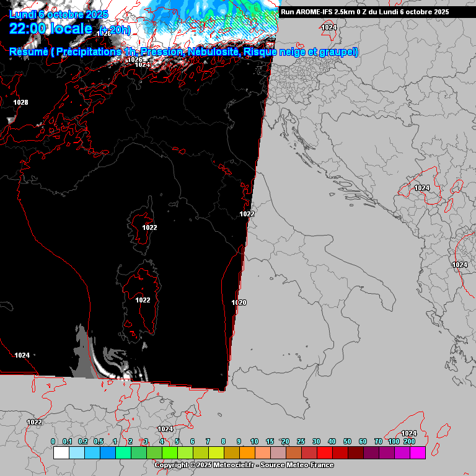Screen dimensions: 476x476
Task: Click the "22:00 locale" time heading
Action: (51, 29)
